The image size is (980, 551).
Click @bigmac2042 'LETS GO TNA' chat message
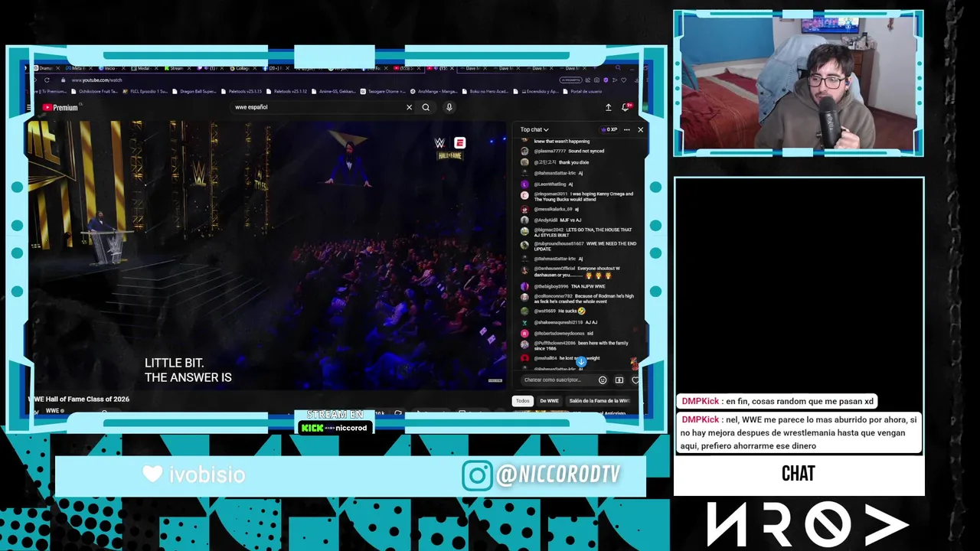tap(578, 233)
